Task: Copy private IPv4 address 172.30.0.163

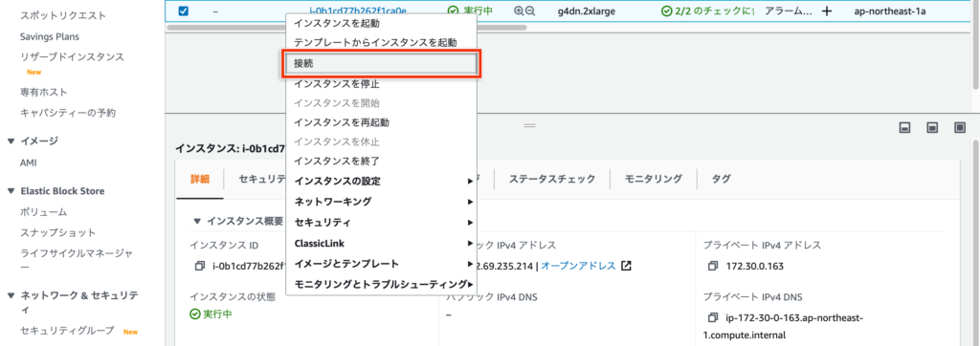Action: 714,266
